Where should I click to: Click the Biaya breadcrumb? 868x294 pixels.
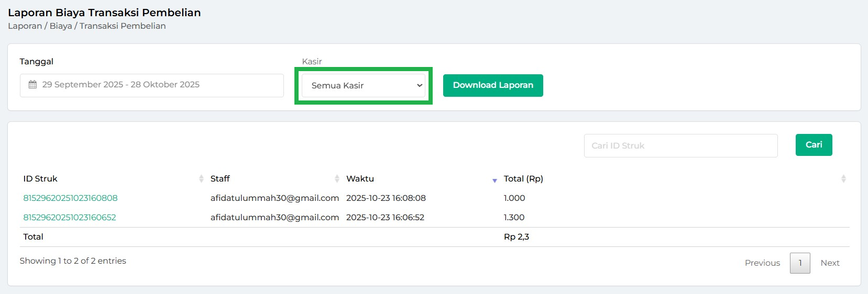(61, 26)
